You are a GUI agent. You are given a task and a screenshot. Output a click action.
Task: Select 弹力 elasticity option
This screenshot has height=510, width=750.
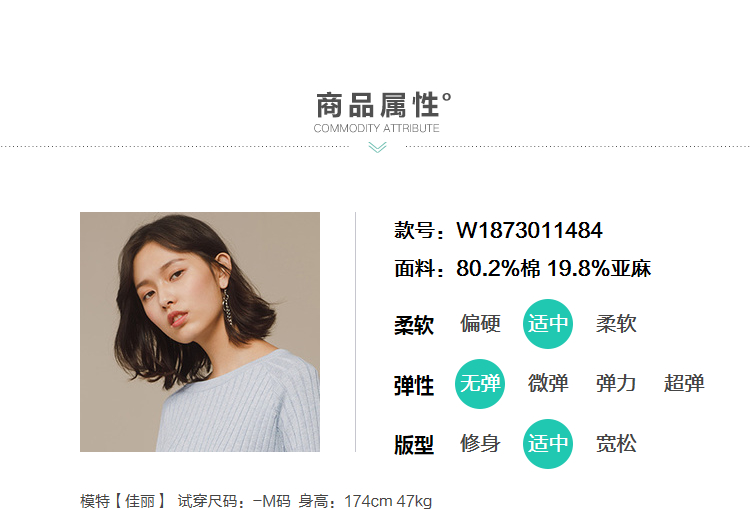click(616, 384)
